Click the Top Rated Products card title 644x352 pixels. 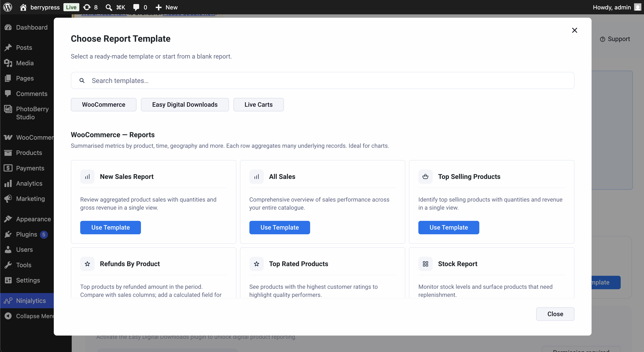click(298, 264)
